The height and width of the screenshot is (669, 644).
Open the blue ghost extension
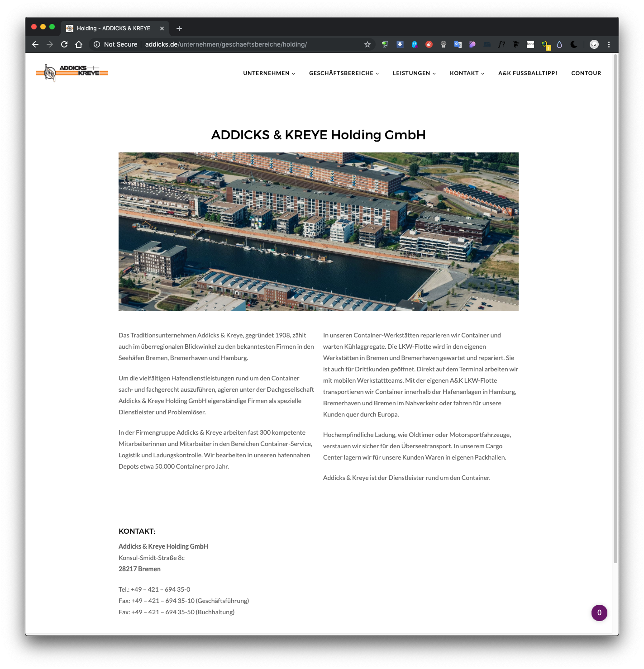[415, 44]
